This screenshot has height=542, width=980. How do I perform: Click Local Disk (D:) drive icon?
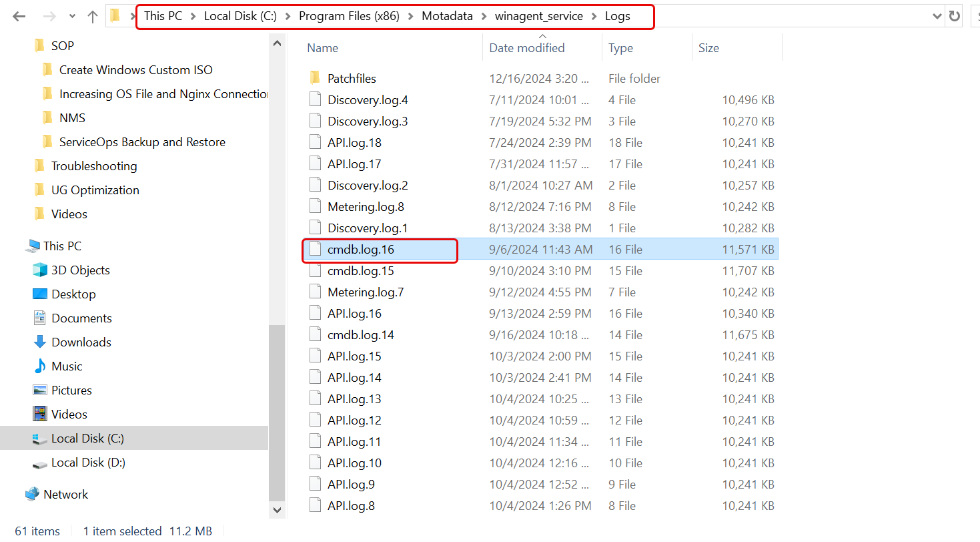(40, 463)
